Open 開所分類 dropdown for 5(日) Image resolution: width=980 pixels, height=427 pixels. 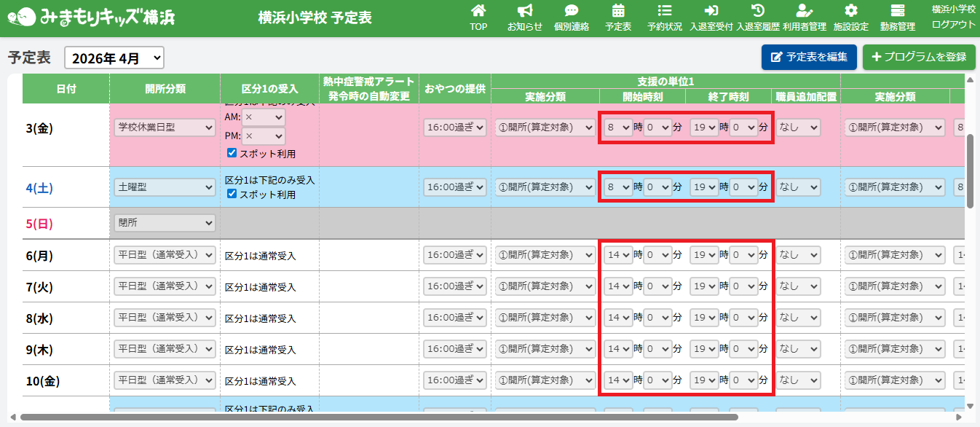click(165, 223)
